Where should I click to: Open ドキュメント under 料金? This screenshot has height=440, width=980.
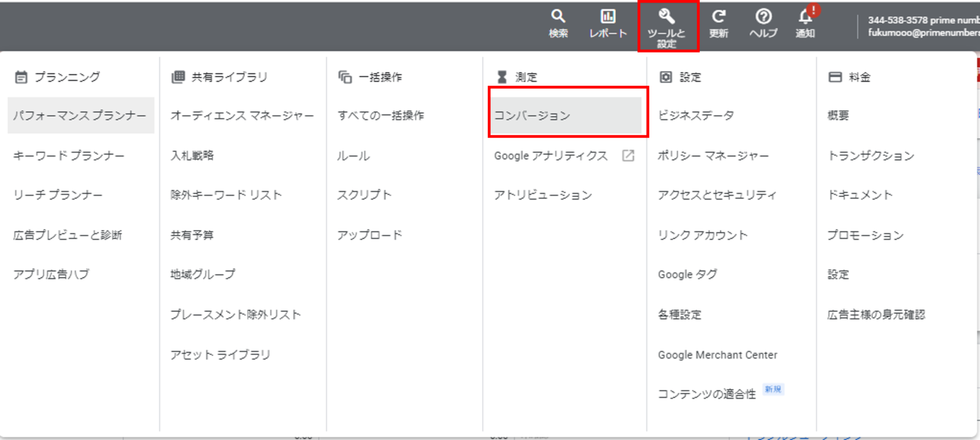(x=860, y=195)
